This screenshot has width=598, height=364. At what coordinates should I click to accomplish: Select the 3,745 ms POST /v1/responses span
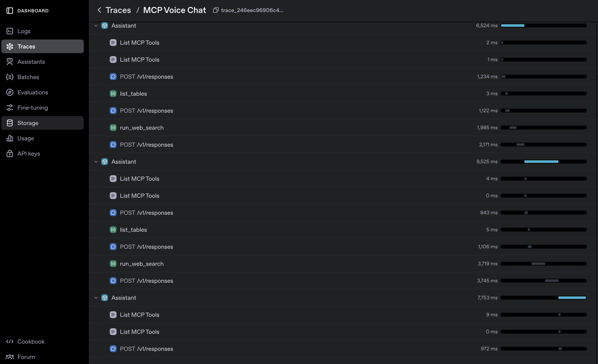pos(146,280)
